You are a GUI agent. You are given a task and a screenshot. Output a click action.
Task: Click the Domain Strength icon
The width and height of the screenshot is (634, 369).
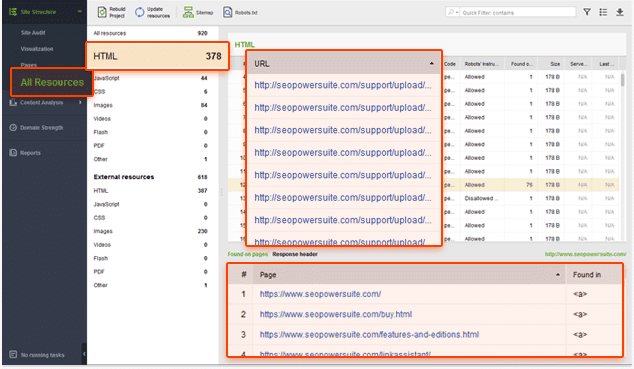click(13, 128)
